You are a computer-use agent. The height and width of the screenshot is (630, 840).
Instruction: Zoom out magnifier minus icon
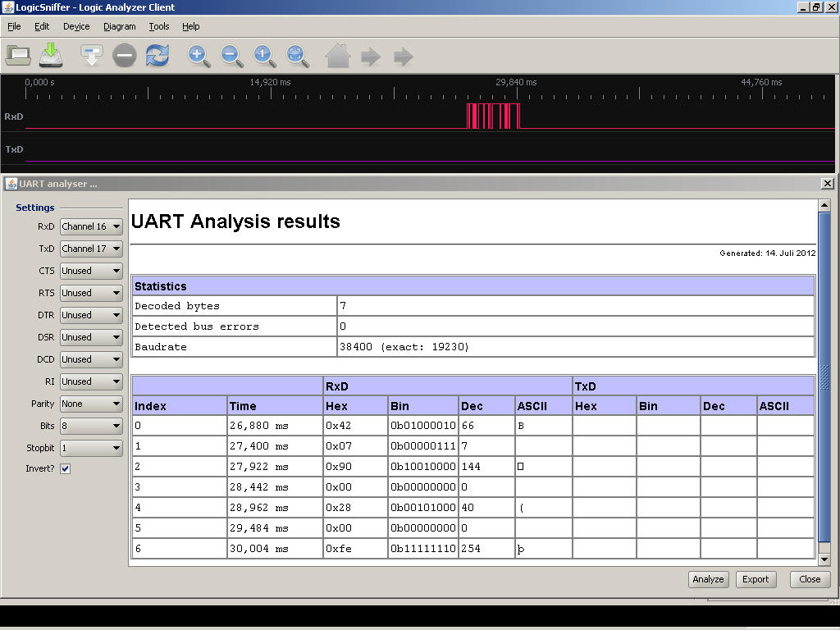[x=231, y=56]
